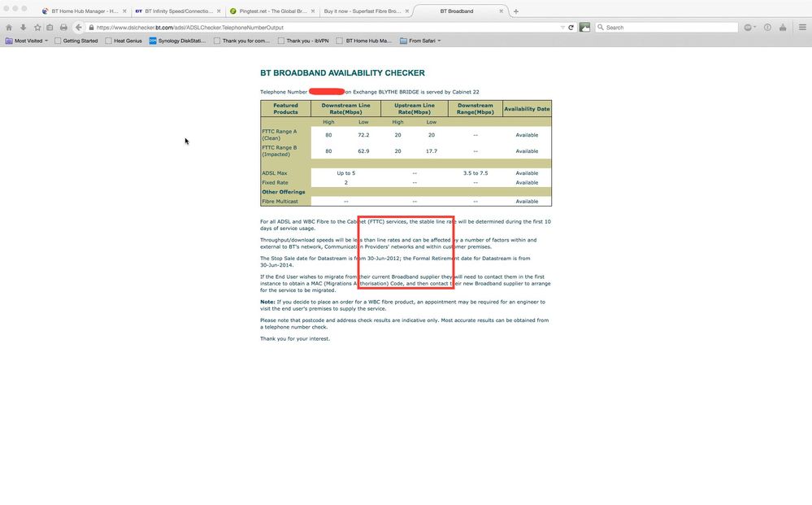Image resolution: width=812 pixels, height=505 pixels.
Task: Switch to Pingtest.net tab
Action: (272, 11)
